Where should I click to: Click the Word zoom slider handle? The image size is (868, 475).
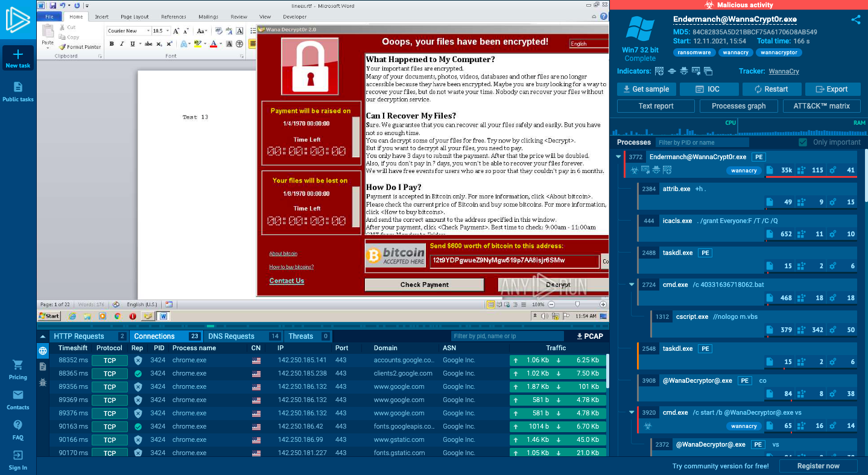pos(577,304)
